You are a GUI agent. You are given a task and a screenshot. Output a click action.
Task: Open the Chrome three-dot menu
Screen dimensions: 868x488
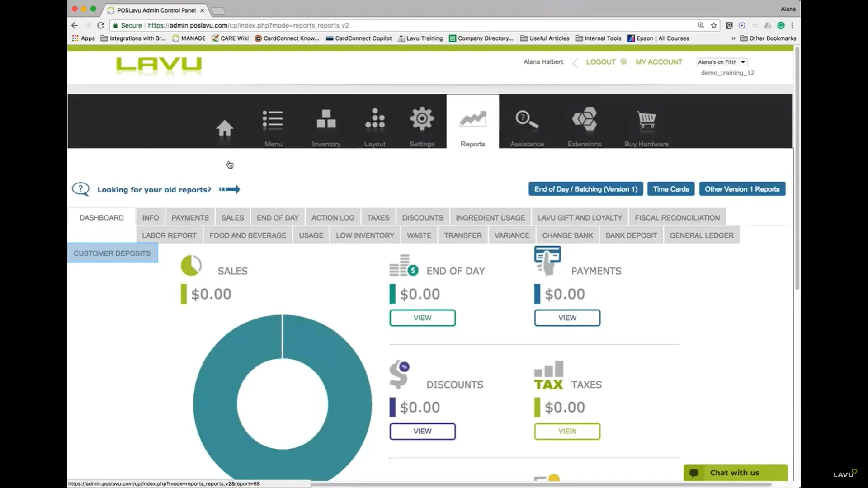click(792, 25)
